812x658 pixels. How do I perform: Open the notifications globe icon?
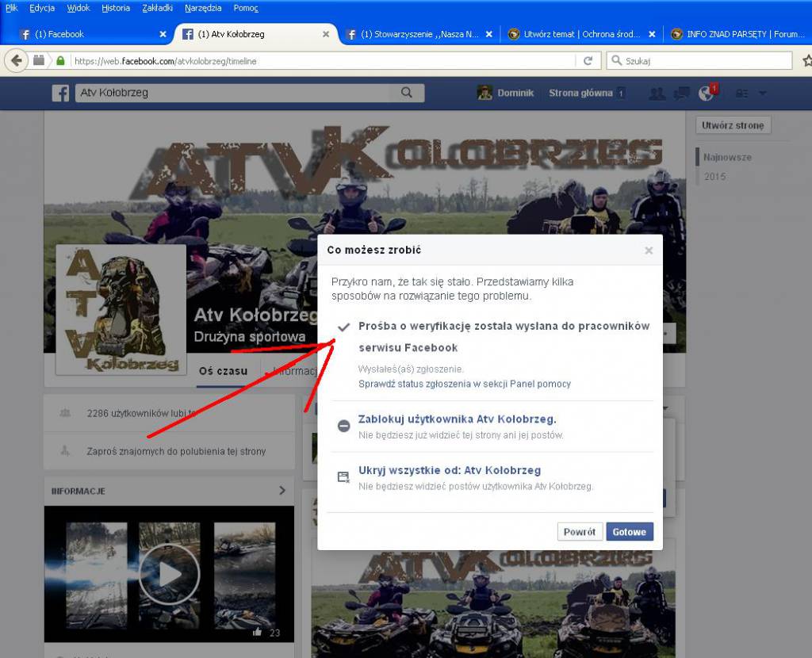tap(706, 93)
